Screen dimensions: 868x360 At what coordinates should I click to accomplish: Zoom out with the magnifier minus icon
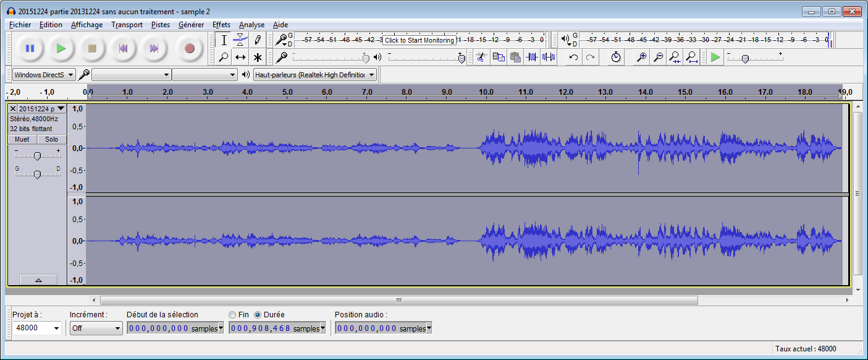coord(659,57)
